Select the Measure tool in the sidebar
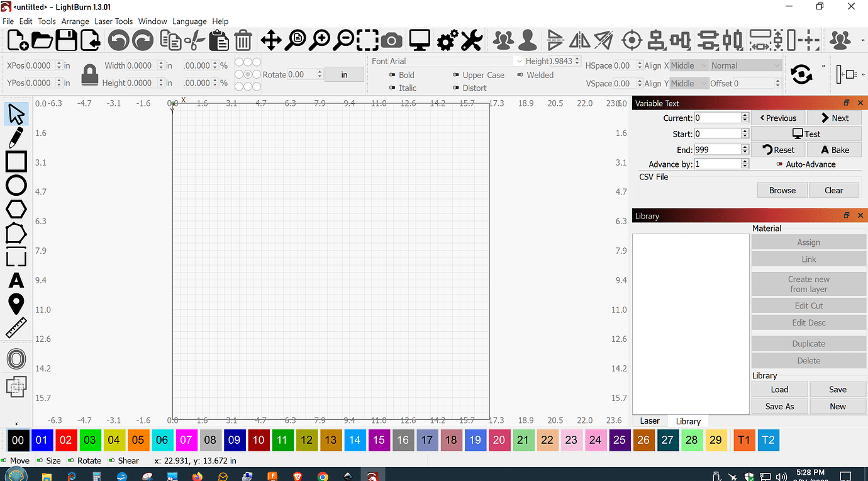Screen dimensions: 868x481 [x=16, y=327]
